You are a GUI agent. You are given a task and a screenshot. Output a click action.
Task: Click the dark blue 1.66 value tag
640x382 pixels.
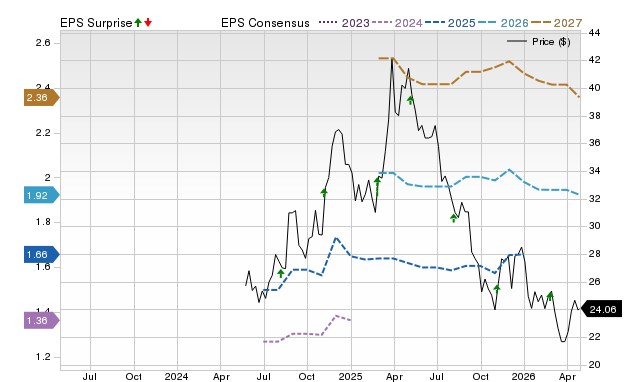pos(42,255)
